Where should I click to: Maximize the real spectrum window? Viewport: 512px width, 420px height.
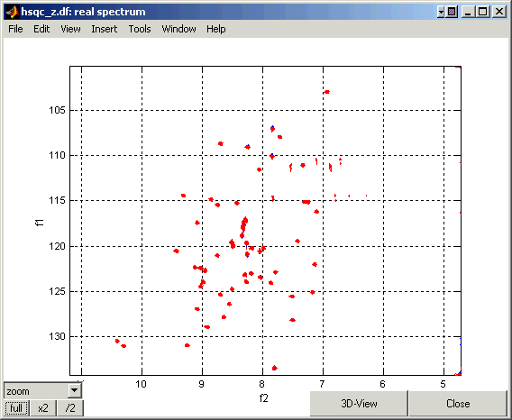point(482,12)
